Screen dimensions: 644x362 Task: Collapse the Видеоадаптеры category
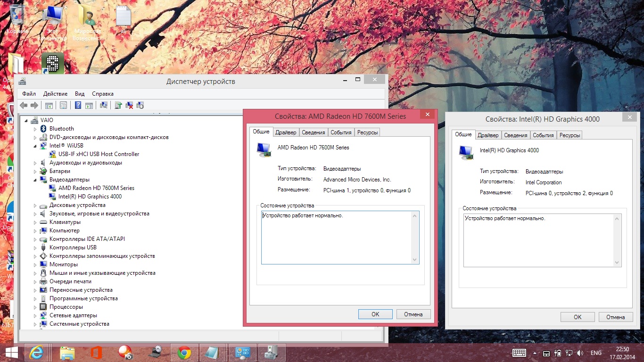[35, 180]
